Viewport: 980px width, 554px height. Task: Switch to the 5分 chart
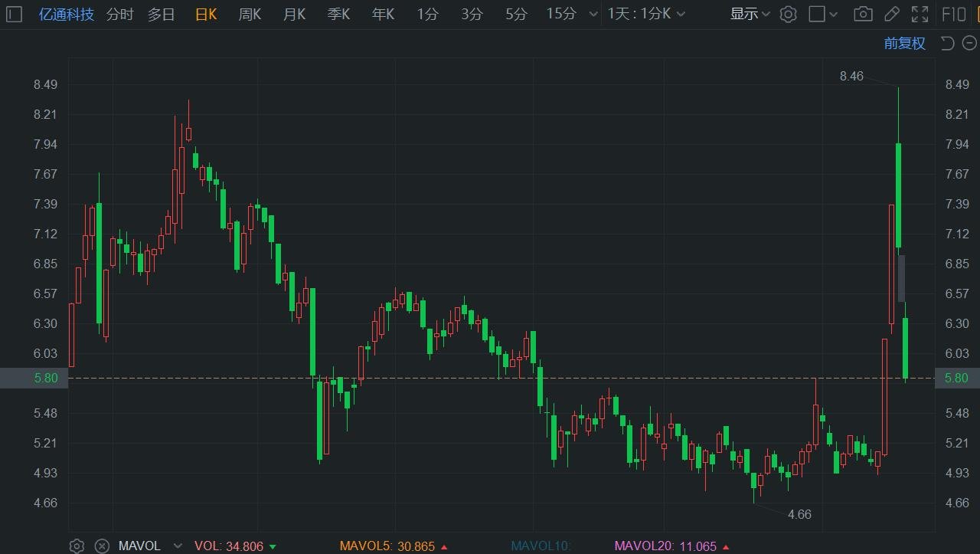(517, 14)
